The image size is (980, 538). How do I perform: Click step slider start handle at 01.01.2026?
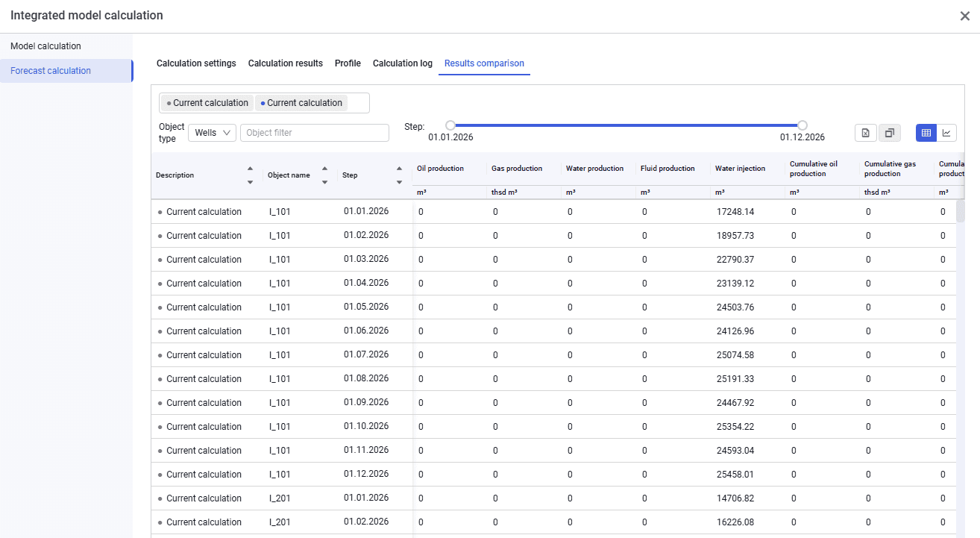coord(450,125)
